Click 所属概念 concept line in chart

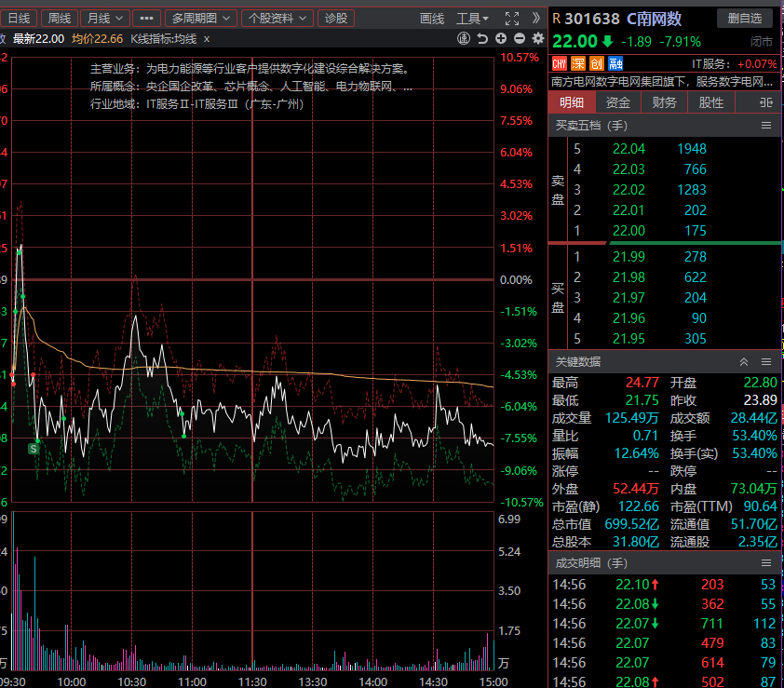point(251,87)
